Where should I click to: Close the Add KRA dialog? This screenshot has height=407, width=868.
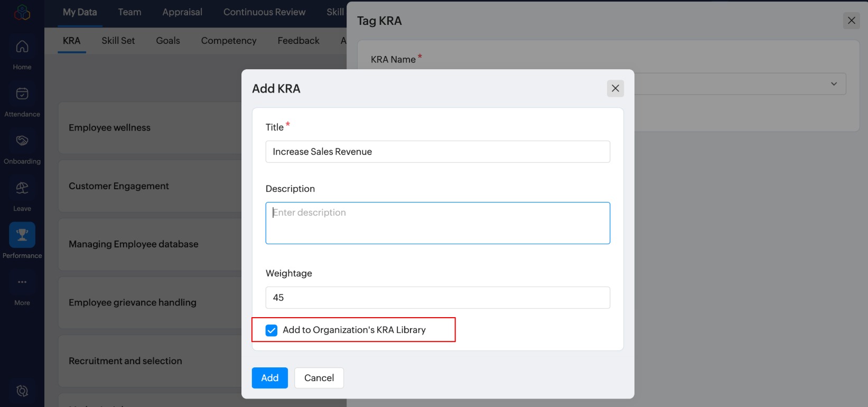pos(615,88)
